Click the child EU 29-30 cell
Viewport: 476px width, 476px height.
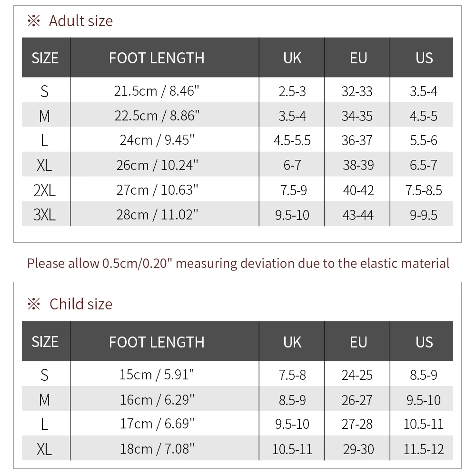(x=357, y=448)
